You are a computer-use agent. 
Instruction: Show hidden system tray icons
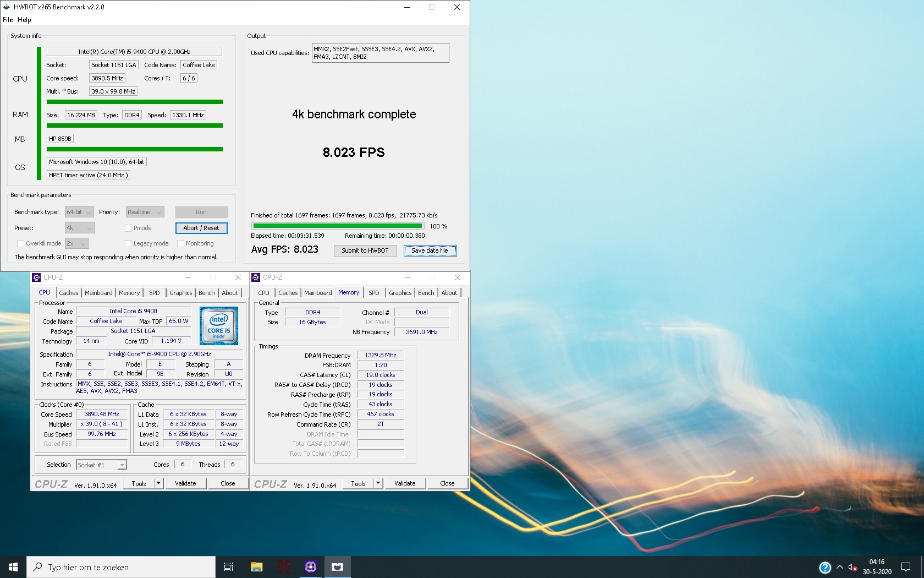(x=840, y=567)
